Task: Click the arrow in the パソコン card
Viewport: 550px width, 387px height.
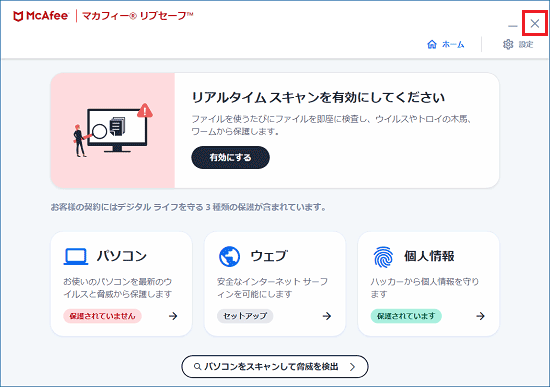Action: coord(173,316)
